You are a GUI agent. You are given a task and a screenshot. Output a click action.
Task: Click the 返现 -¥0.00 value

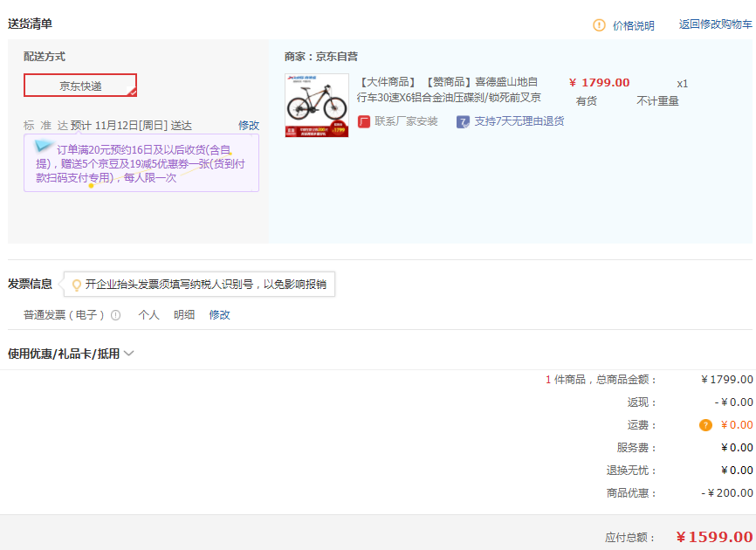(x=734, y=402)
